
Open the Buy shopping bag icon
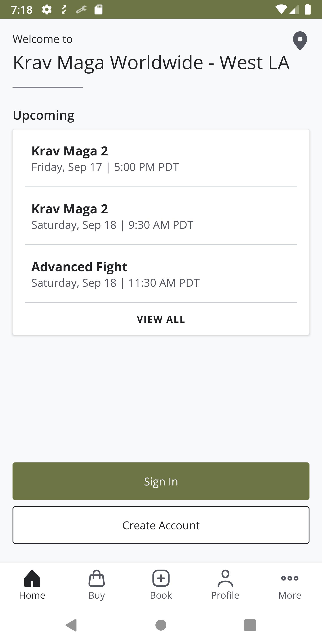click(x=97, y=578)
